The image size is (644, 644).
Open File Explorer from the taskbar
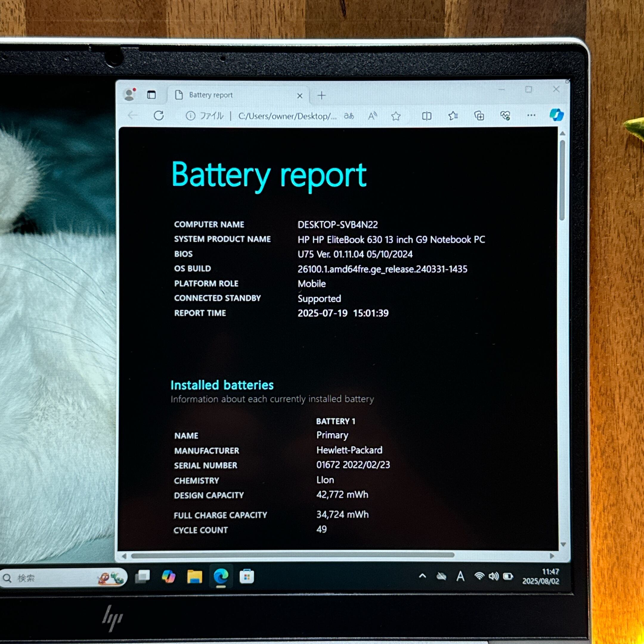click(194, 576)
